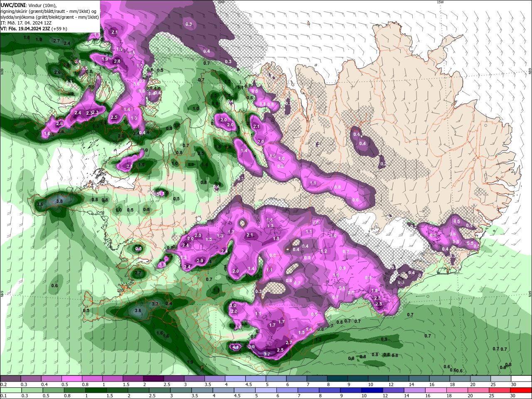The height and width of the screenshot is (399, 532).
Task: Select the grey-purple swatch starting at 0.2
Action: click(10, 379)
